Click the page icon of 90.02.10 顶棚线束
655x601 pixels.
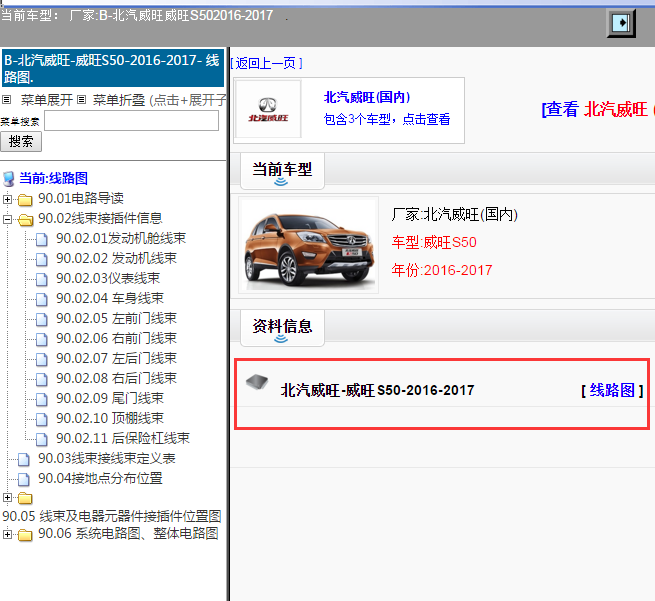click(41, 419)
